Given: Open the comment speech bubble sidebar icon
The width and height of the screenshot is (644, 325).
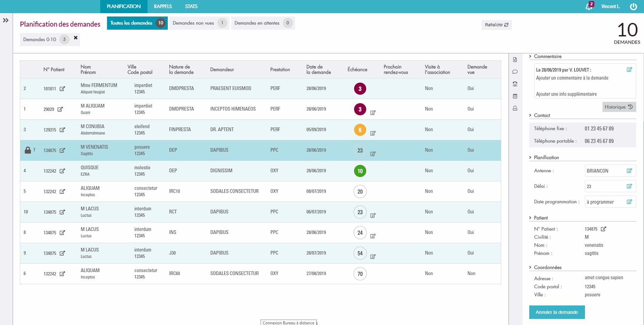Looking at the screenshot, I should [515, 72].
